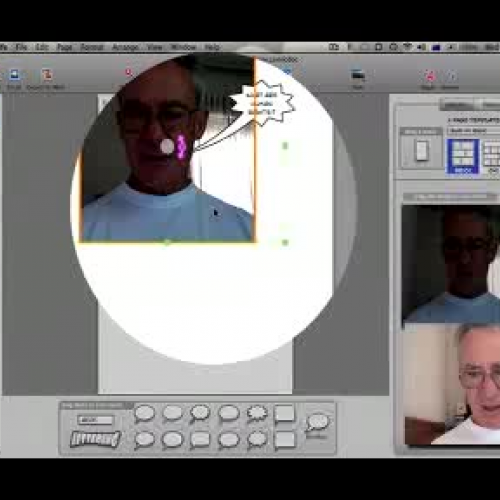This screenshot has width=500, height=500.
Task: Click the Wi-Fi status icon in the menu bar
Action: tap(408, 47)
